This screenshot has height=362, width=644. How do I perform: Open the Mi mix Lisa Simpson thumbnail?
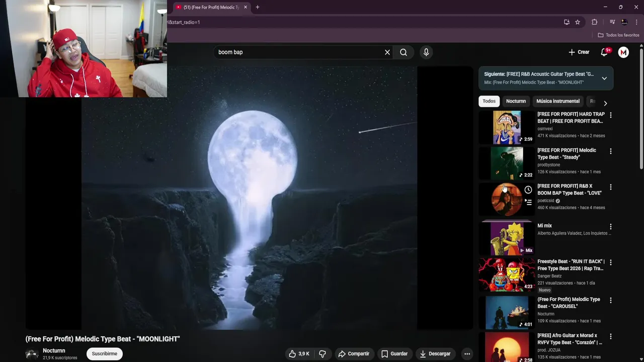pos(507,239)
